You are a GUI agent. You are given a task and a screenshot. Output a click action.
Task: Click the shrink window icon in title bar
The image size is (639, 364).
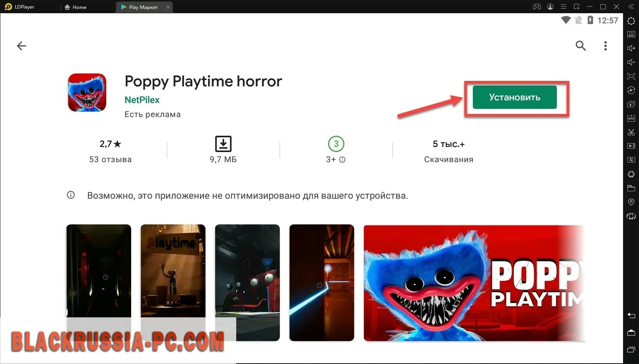point(577,7)
